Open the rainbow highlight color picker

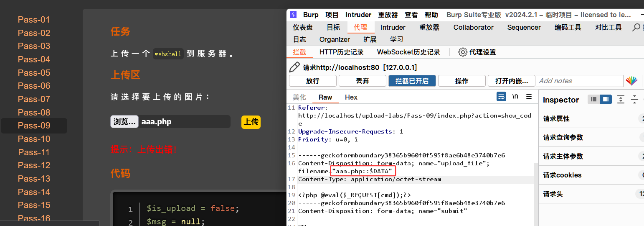tap(631, 81)
